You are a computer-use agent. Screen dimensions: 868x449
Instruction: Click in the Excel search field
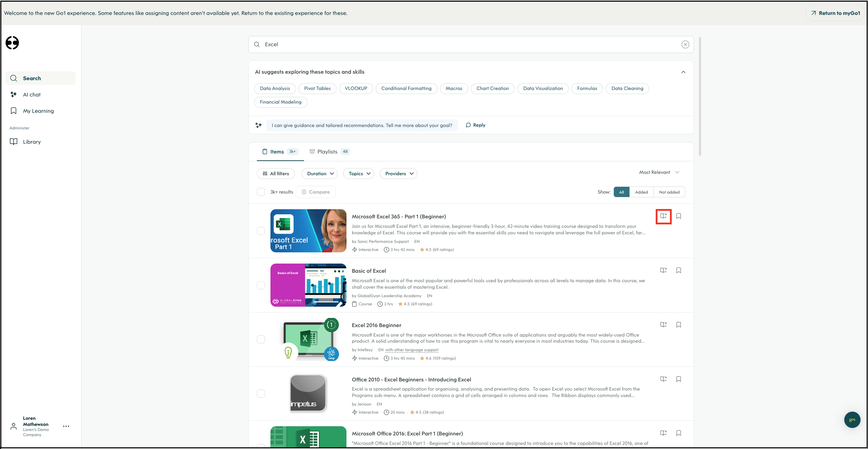[471, 44]
